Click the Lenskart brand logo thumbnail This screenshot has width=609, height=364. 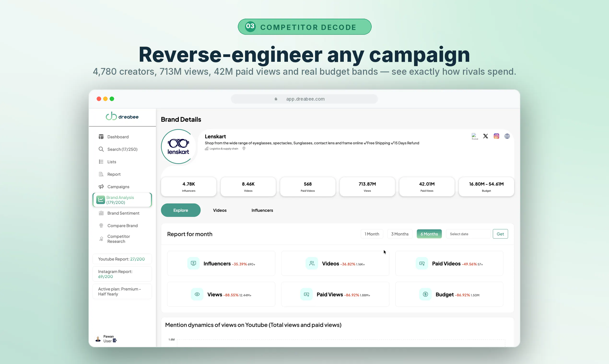pyautogui.click(x=179, y=147)
